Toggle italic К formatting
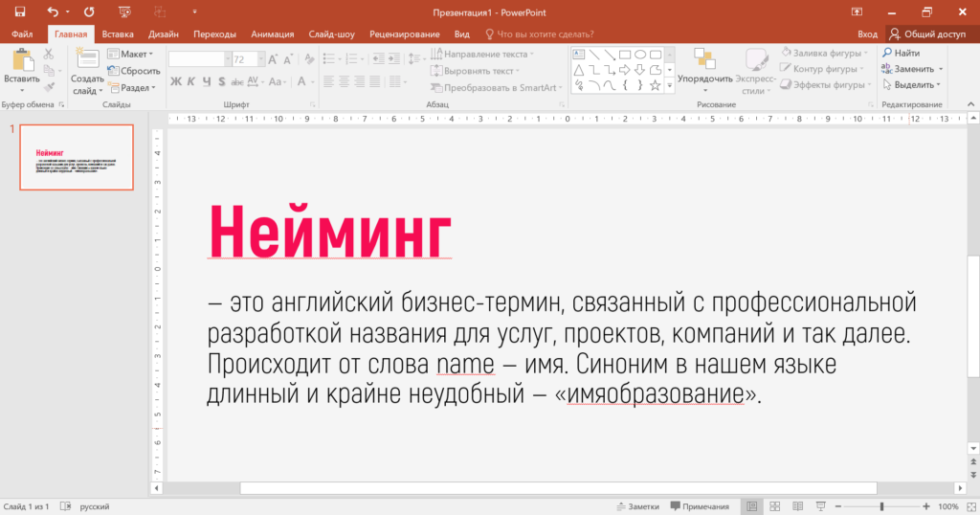 click(191, 81)
